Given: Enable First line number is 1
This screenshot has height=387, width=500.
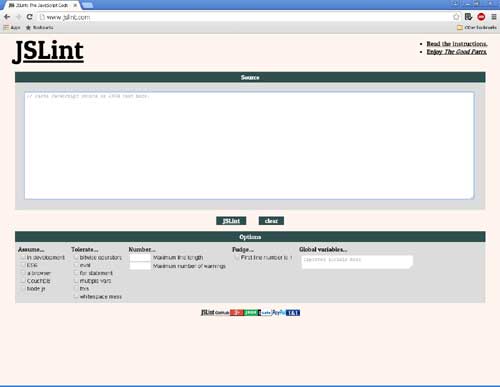Looking at the screenshot, I should pyautogui.click(x=237, y=258).
